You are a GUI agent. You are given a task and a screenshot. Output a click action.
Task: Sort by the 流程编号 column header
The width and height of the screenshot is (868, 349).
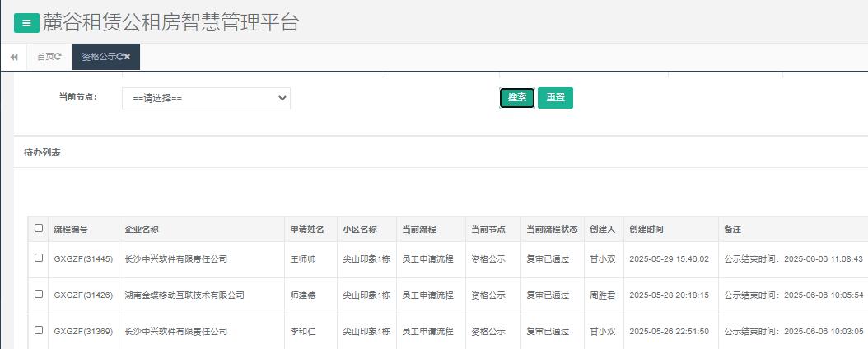click(71, 230)
